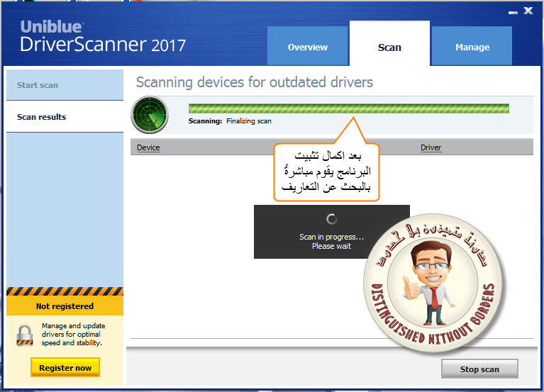Switch to the Scan tab
Viewport: 544px width, 392px height.
(389, 44)
